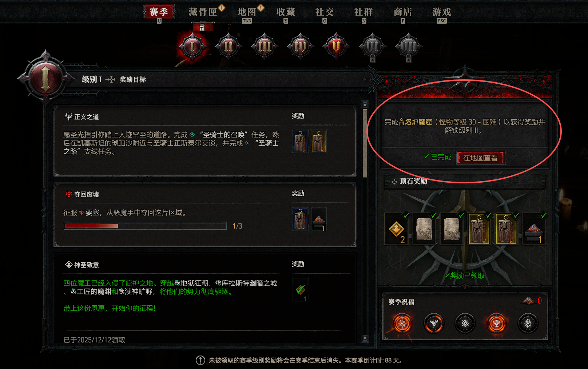This screenshot has width=588, height=369.
Task: Select the rank II season badge
Action: [228, 46]
